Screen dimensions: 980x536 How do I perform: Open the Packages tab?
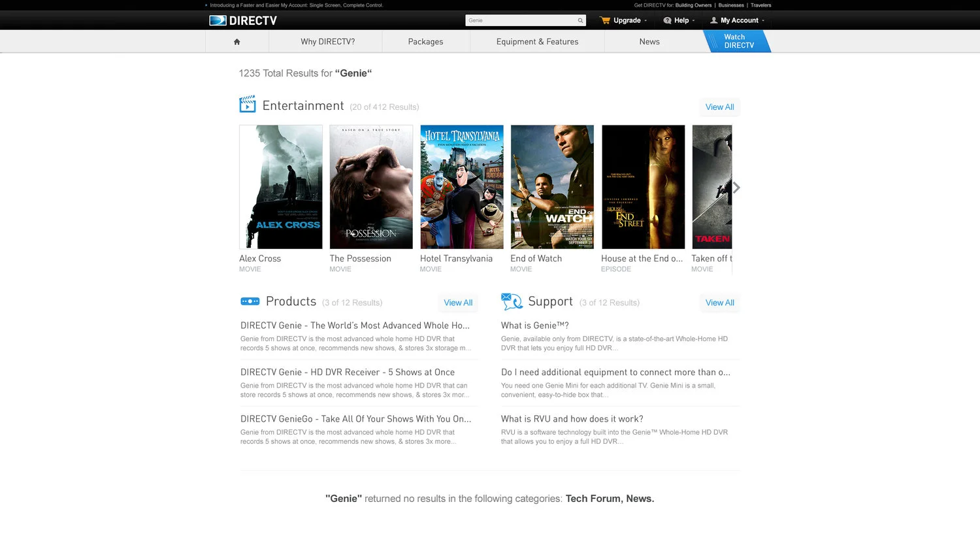[426, 42]
